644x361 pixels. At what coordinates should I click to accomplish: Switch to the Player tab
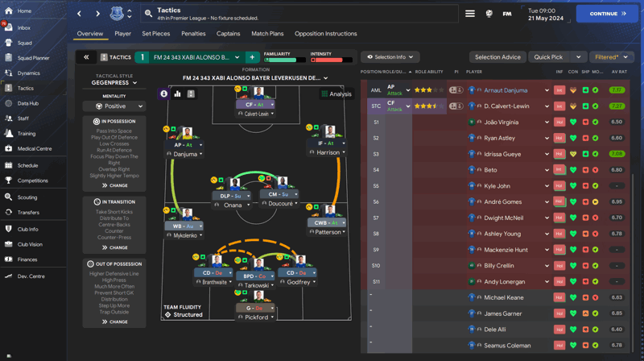point(123,34)
